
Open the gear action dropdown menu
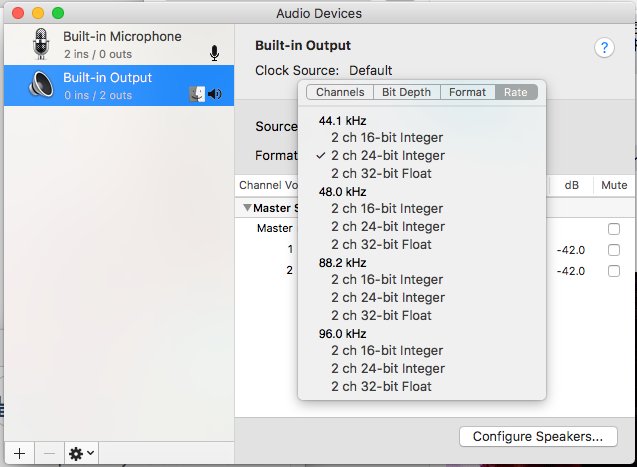point(81,453)
